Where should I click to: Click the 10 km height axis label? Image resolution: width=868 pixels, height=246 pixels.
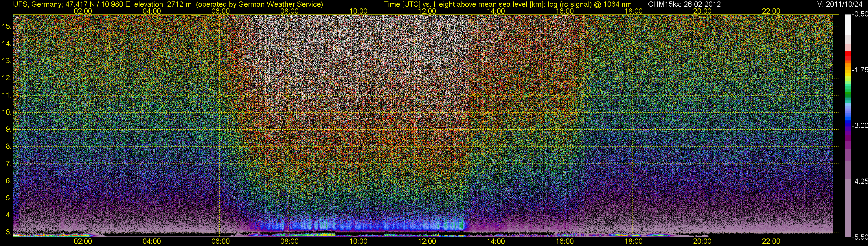pos(7,112)
